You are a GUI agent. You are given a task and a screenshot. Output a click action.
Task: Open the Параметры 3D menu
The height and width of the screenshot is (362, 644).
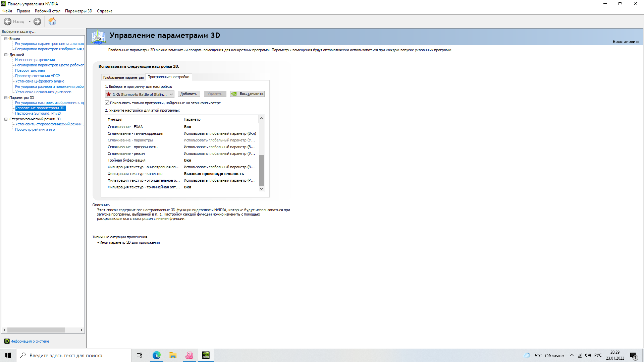[x=78, y=11]
